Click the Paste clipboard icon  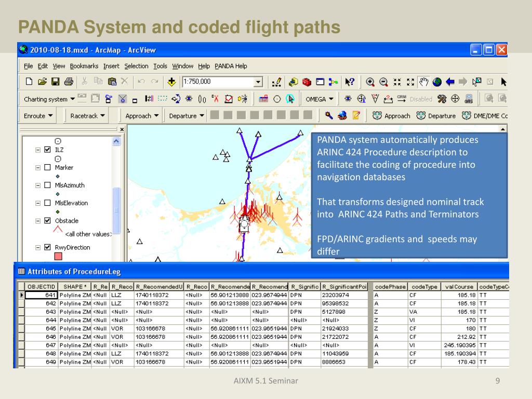pos(112,82)
